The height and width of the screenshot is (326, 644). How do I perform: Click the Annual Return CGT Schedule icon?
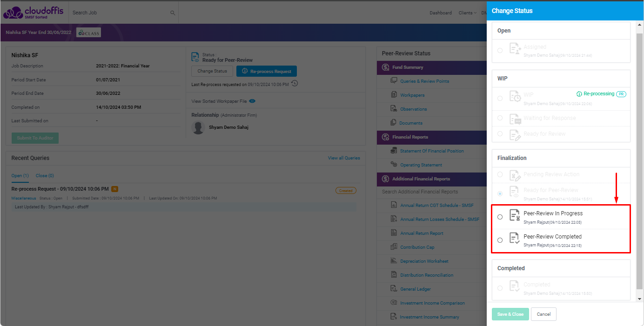pyautogui.click(x=394, y=205)
